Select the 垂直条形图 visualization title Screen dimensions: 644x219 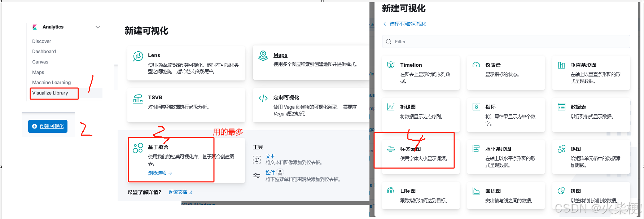583,65
